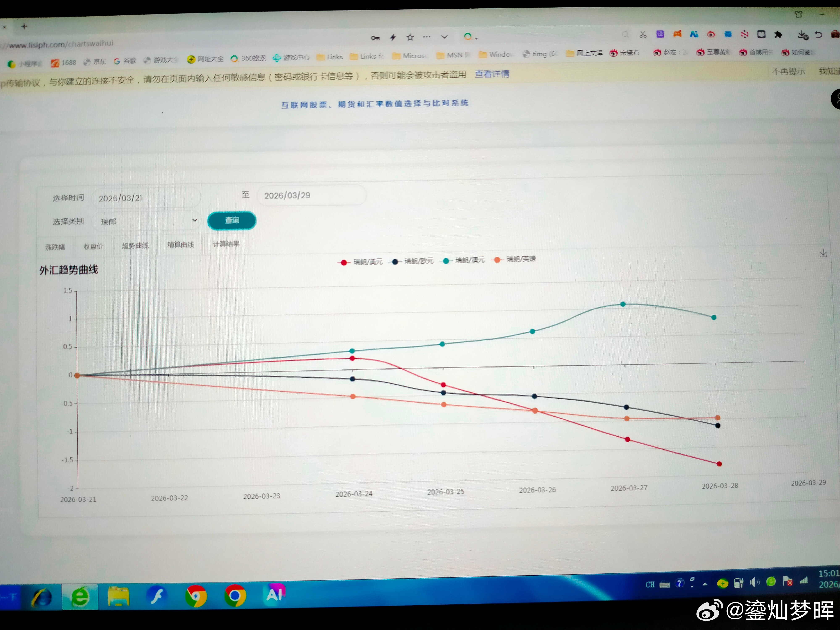
Task: Click the 查看详情 link in warning bar
Action: 492,74
